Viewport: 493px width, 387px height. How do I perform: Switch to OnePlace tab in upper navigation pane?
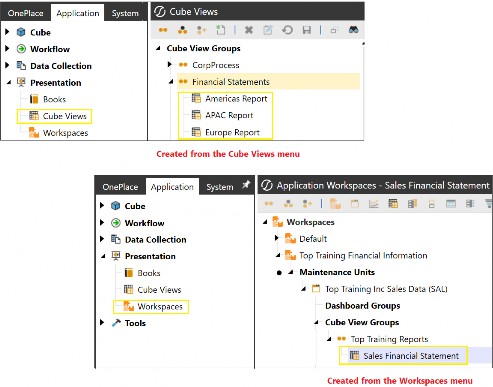[26, 13]
